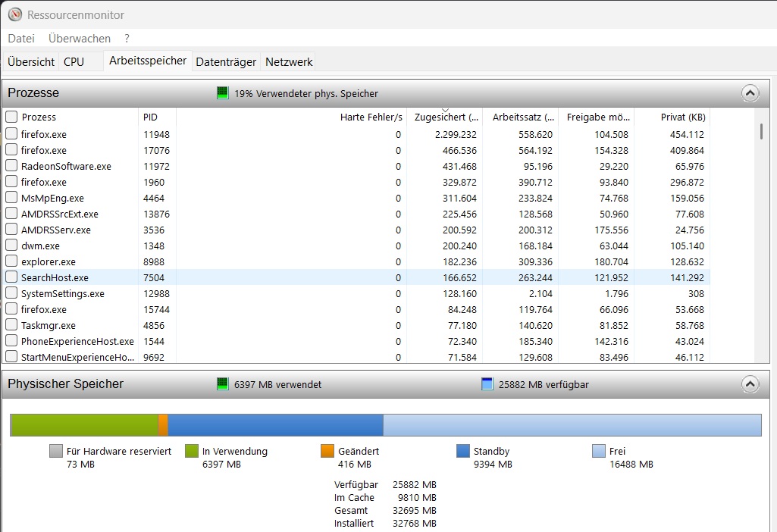Select the RadeonSoftware.exe process name

pos(66,166)
